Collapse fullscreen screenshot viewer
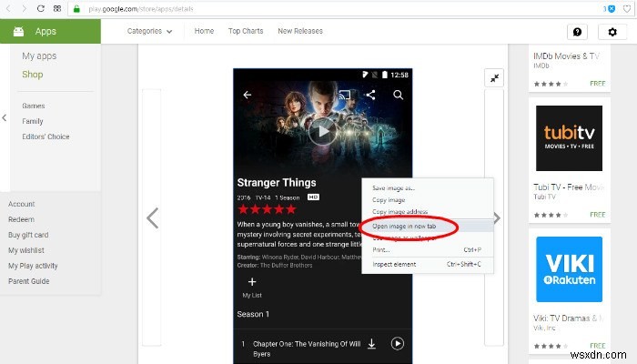This screenshot has width=637, height=364. 494,78
